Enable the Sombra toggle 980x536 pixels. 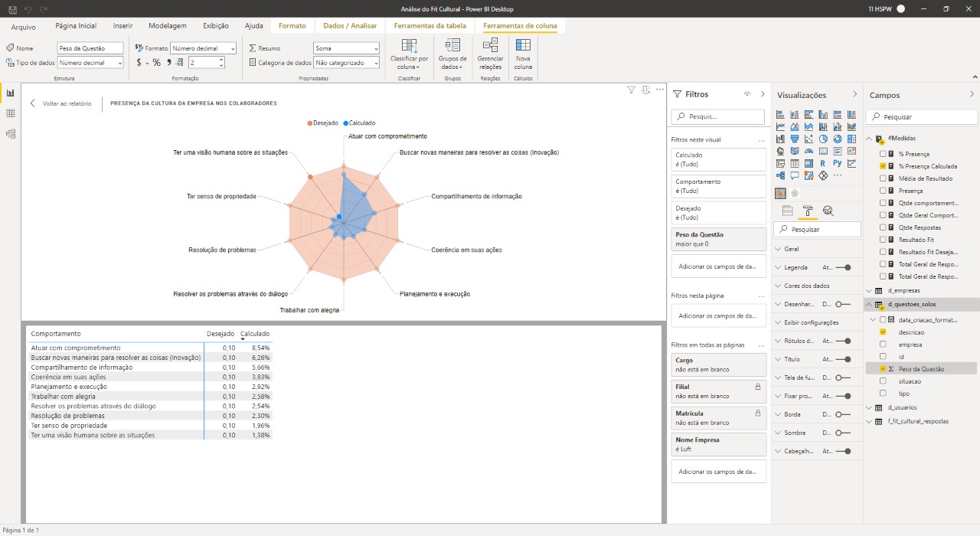tap(844, 433)
